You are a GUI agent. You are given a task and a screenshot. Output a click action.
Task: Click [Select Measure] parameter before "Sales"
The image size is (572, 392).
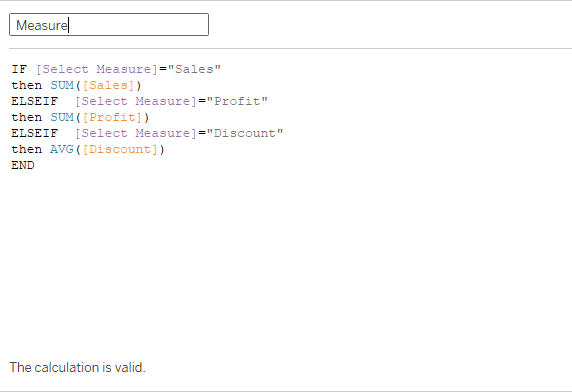(x=97, y=69)
